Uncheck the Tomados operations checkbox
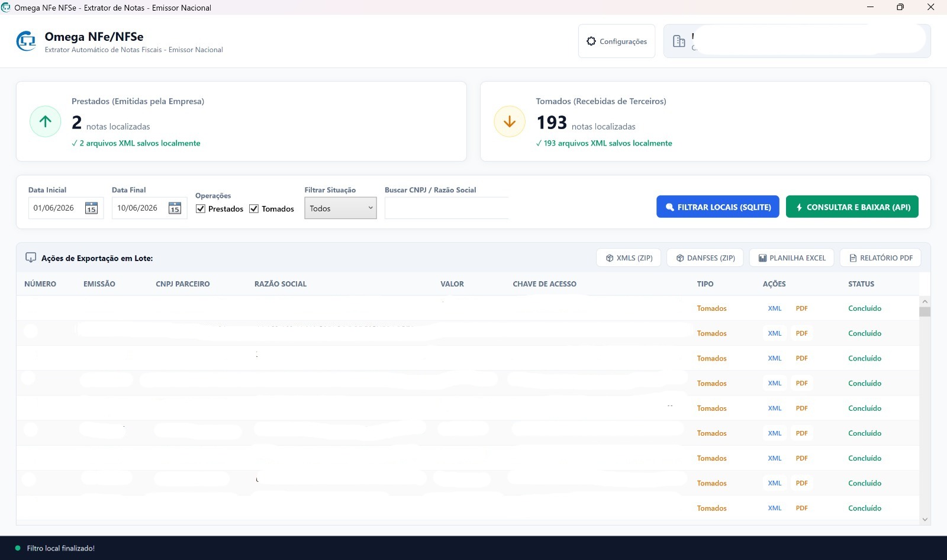The width and height of the screenshot is (947, 560). 254,208
